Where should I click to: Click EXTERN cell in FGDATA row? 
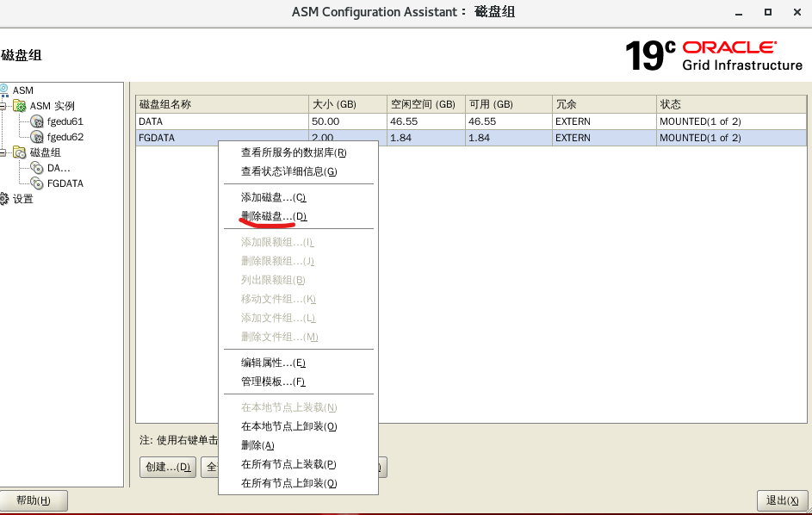pos(604,138)
